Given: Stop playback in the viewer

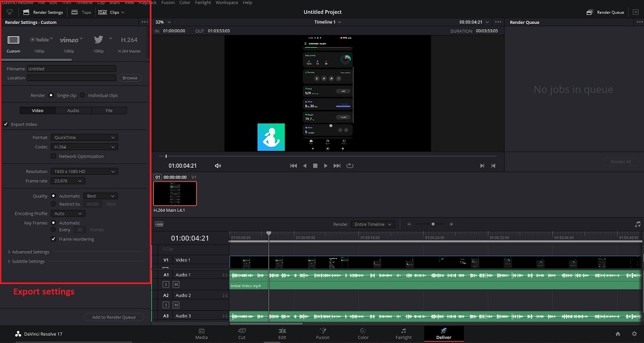Looking at the screenshot, I should [315, 166].
